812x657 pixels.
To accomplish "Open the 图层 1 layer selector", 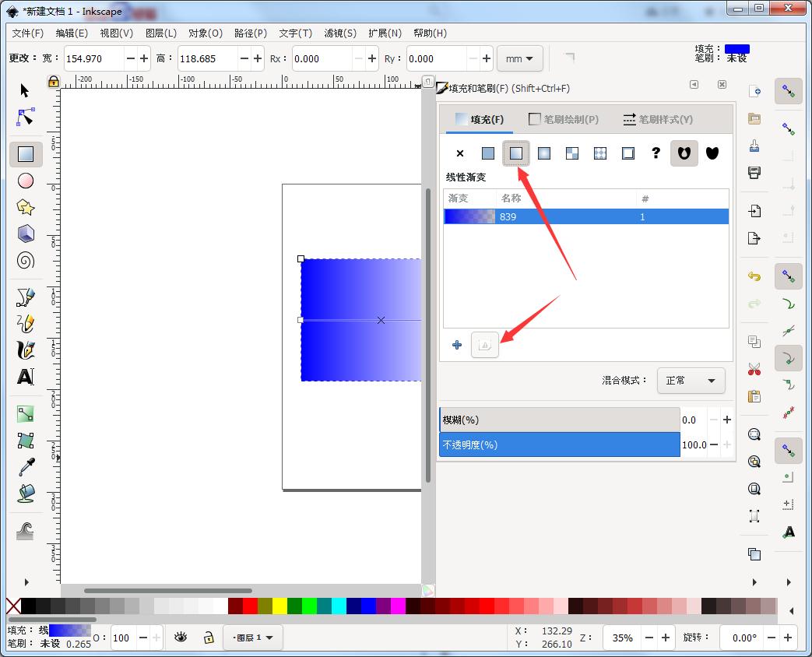I will pos(250,638).
